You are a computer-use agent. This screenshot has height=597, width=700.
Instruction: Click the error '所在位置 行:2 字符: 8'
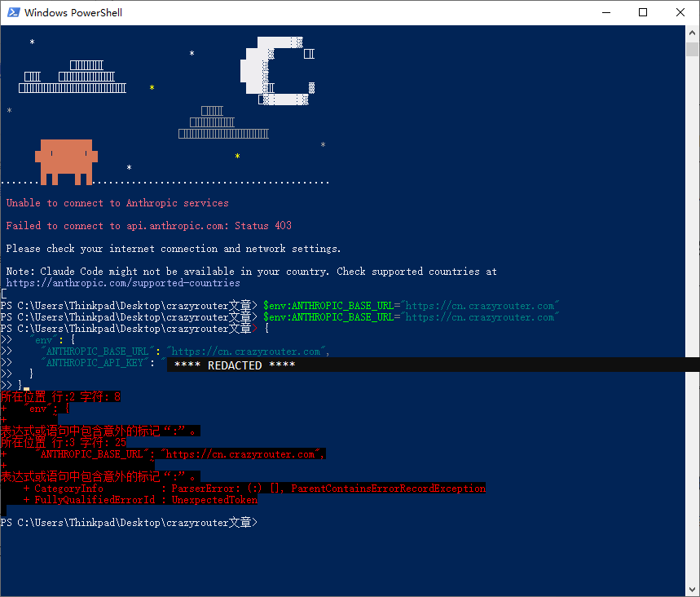point(61,396)
